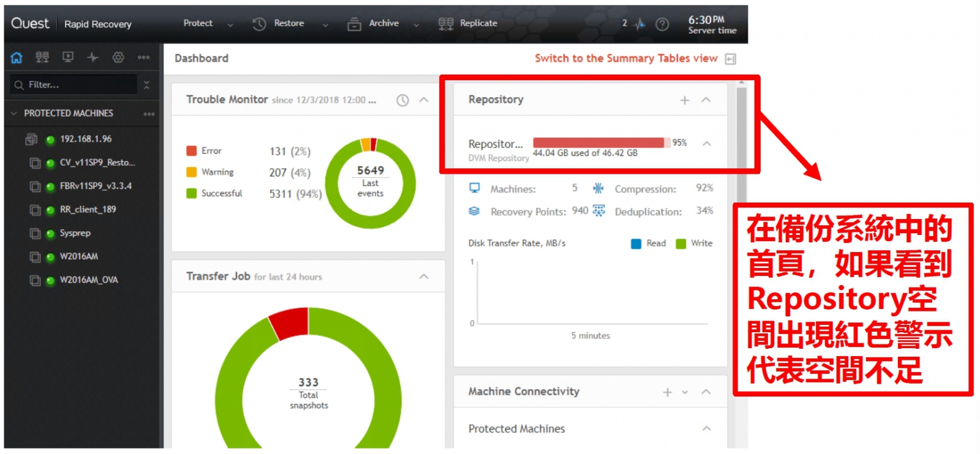Click the machine icon beside 192.168.1.96
Viewport: 980px width, 454px height.
point(31,140)
